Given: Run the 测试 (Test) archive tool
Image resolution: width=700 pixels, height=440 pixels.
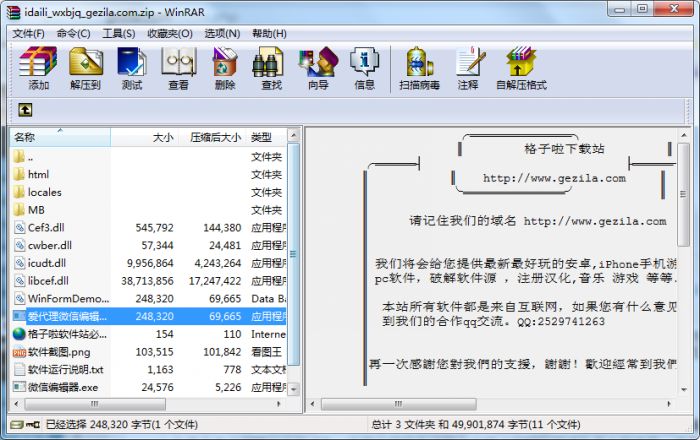Looking at the screenshot, I should tap(132, 62).
